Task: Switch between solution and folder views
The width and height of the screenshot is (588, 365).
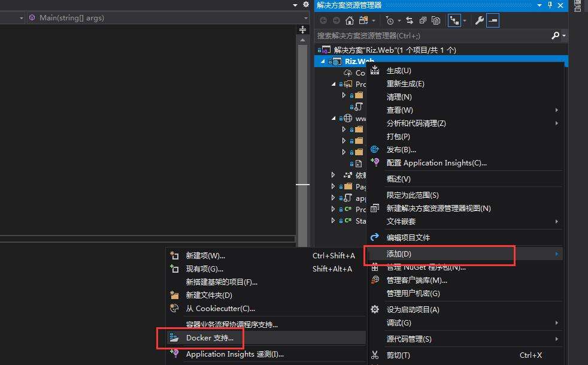Action: click(x=363, y=20)
